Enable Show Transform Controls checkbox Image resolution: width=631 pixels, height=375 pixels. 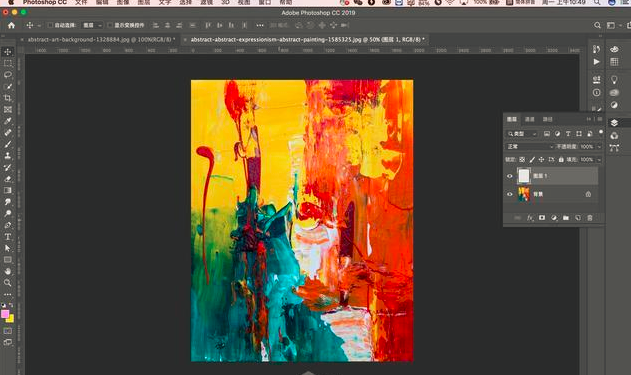[x=109, y=25]
